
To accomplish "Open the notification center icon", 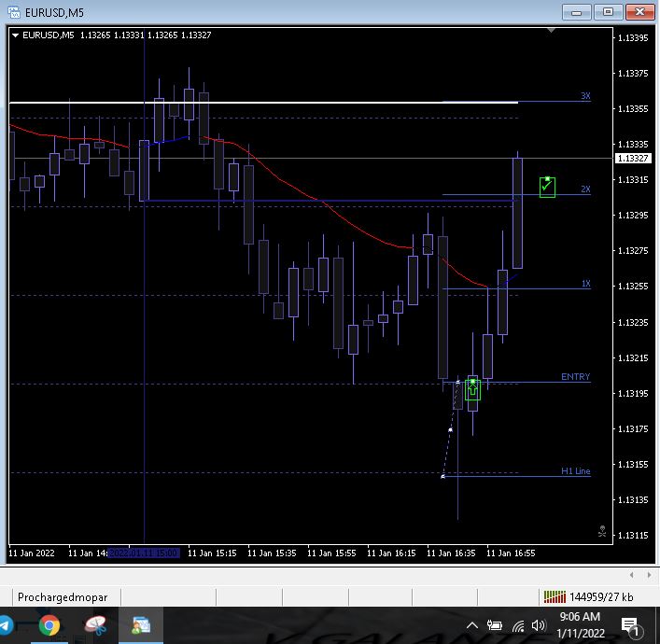I will point(630,626).
